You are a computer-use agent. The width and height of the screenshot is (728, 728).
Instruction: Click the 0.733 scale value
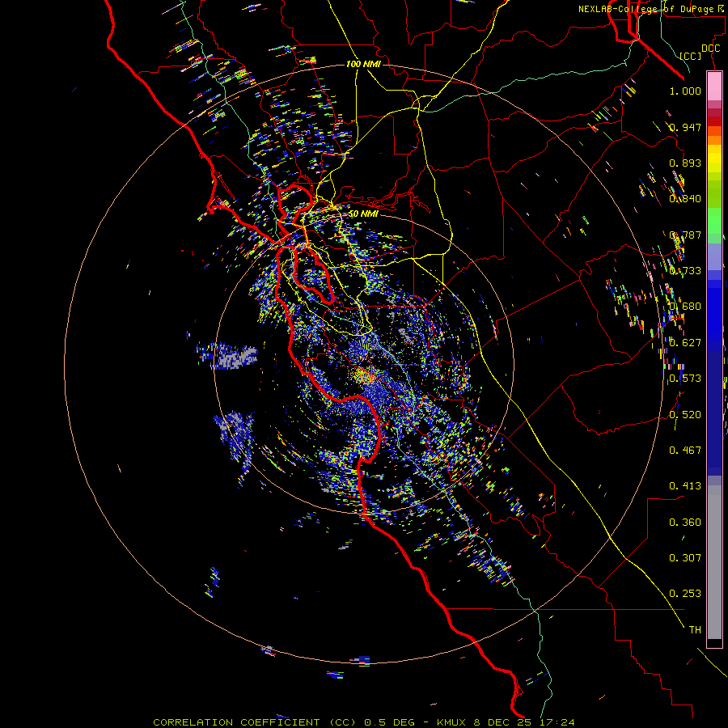click(x=685, y=271)
